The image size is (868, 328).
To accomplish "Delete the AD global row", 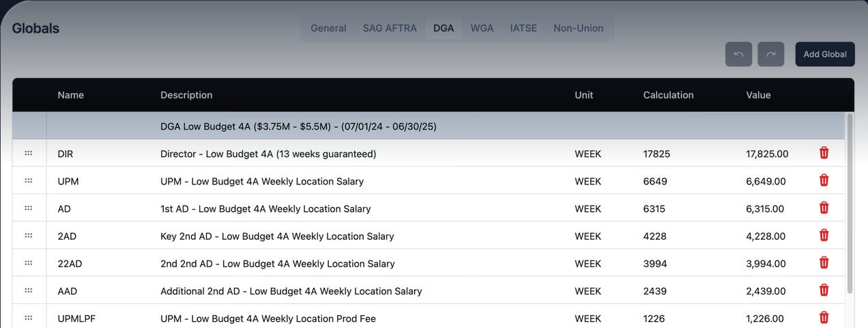I will click(x=824, y=208).
